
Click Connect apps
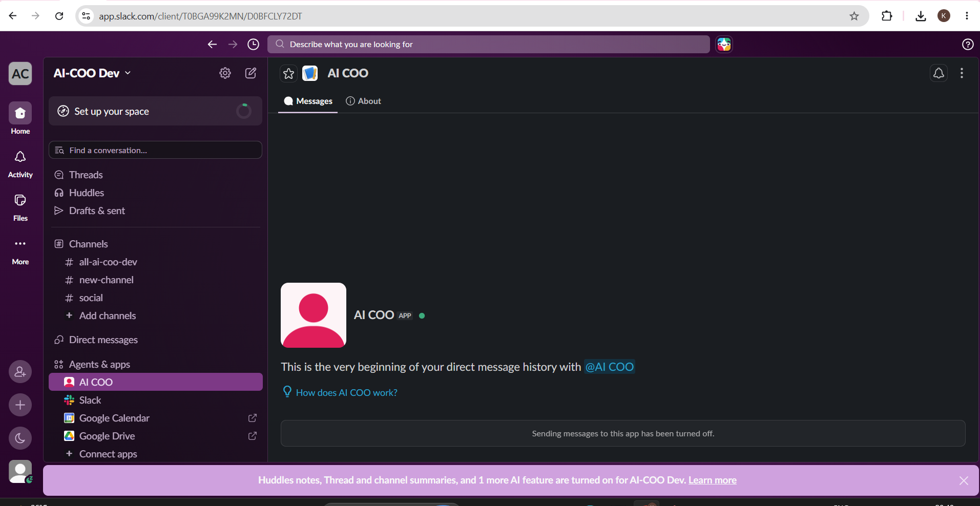click(155, 454)
